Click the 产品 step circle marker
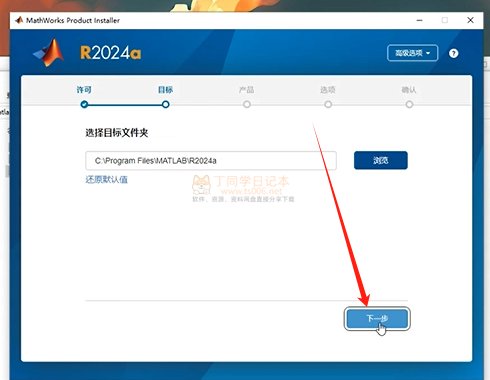490x380 pixels. (x=247, y=105)
